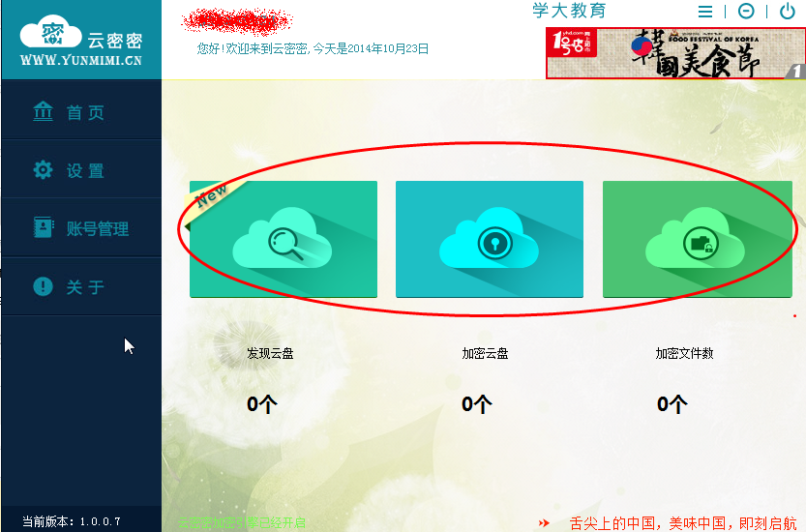Click the settings gear icon
This screenshot has width=806, height=532.
(x=43, y=169)
